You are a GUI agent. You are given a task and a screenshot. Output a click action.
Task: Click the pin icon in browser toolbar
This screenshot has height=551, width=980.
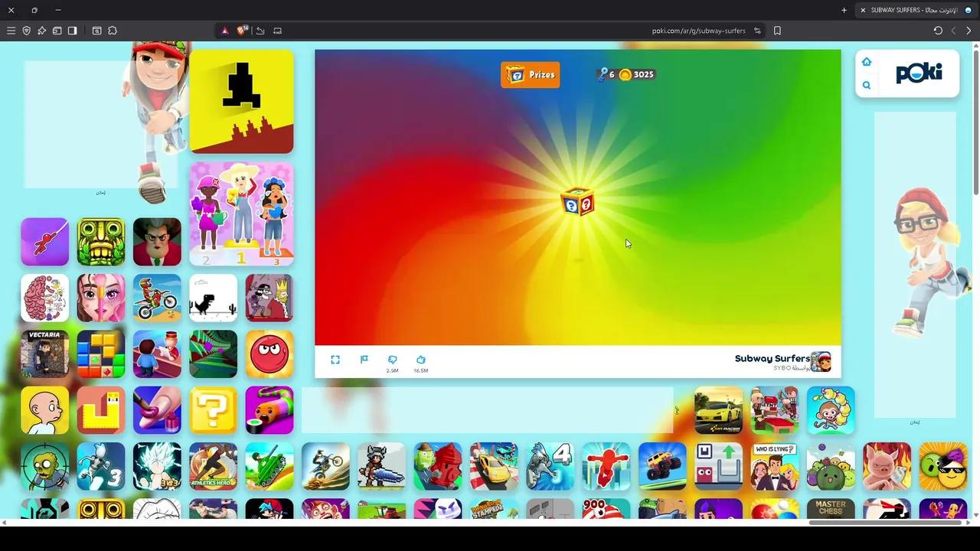41,31
